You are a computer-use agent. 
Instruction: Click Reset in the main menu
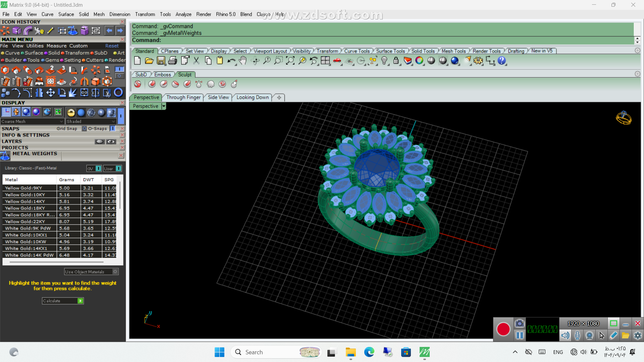pos(112,46)
